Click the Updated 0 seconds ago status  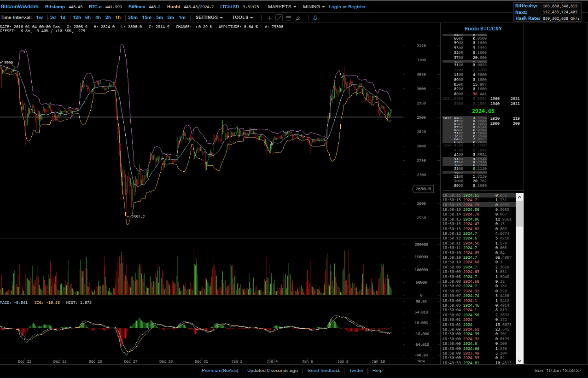[272, 371]
